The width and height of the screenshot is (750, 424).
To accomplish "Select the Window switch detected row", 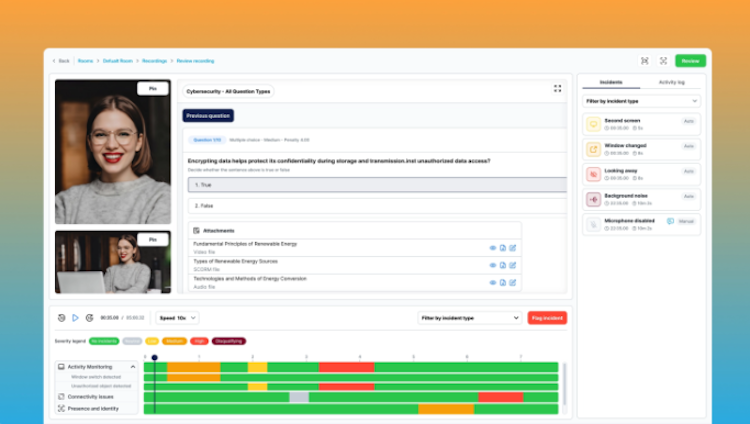I will 96,377.
